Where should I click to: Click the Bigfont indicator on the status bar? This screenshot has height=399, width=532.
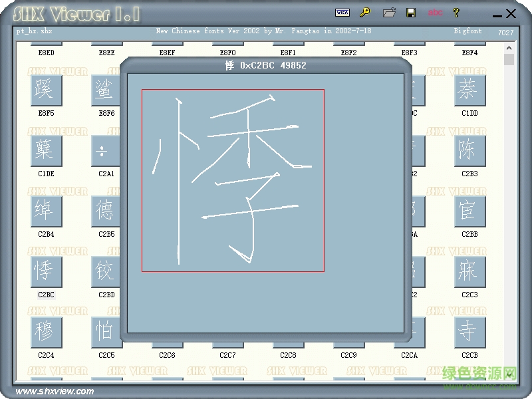click(468, 31)
